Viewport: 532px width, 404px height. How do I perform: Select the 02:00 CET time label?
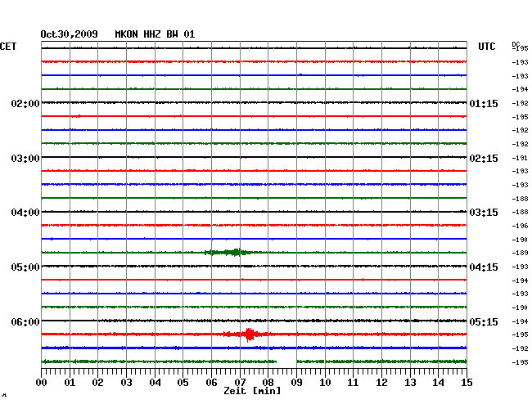25,103
